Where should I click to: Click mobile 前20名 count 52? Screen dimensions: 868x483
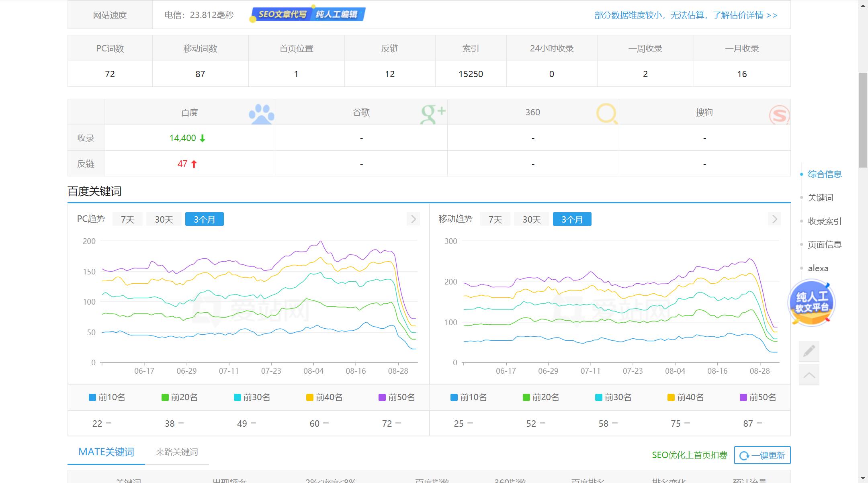pyautogui.click(x=531, y=424)
